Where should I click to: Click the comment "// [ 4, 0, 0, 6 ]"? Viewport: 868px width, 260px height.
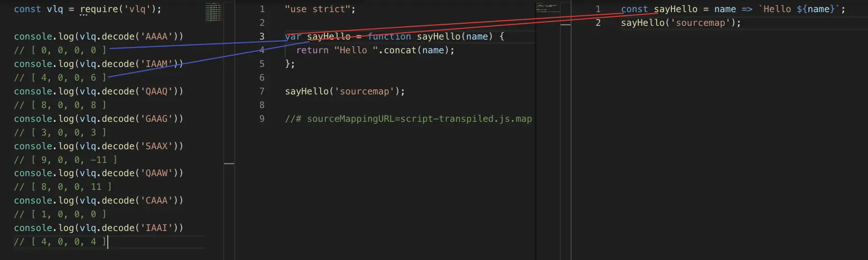60,78
